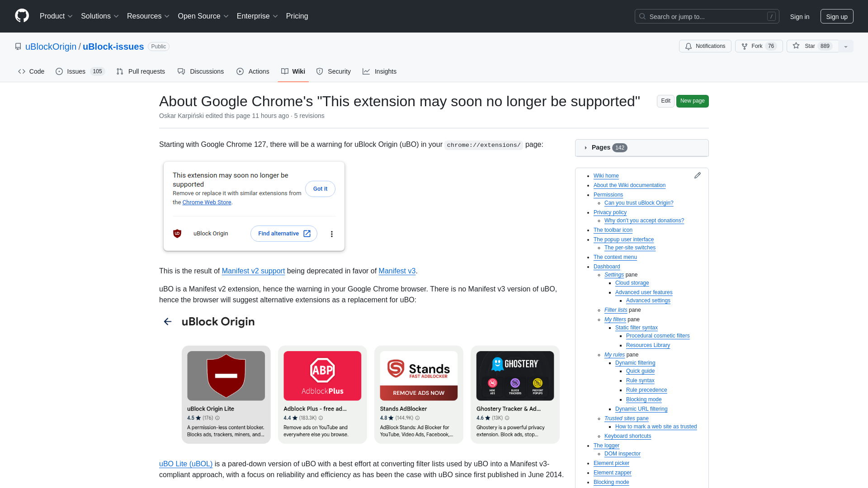Open the Product menu
Screen dimensions: 868x488
pos(56,16)
